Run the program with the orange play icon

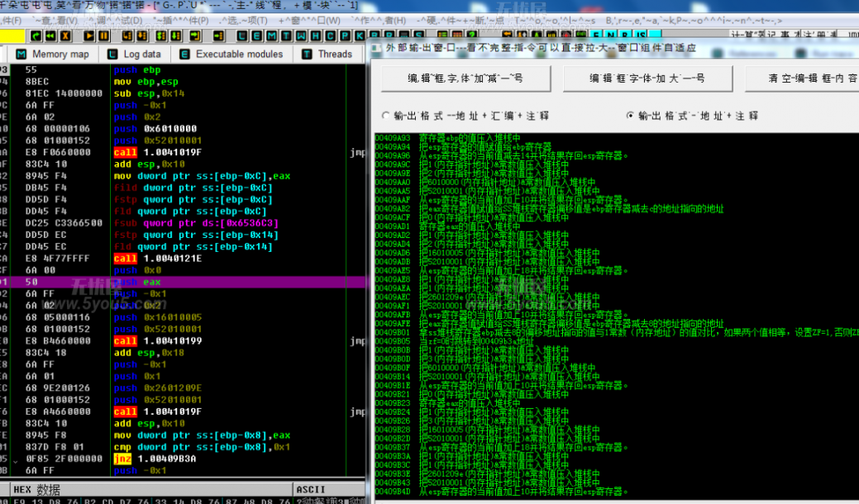click(x=88, y=36)
